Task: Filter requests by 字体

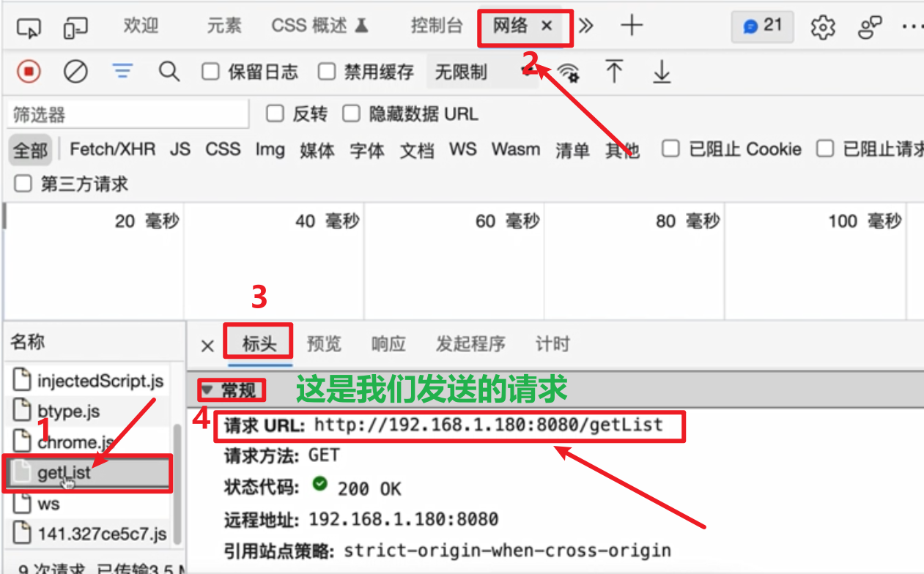Action: click(x=367, y=150)
